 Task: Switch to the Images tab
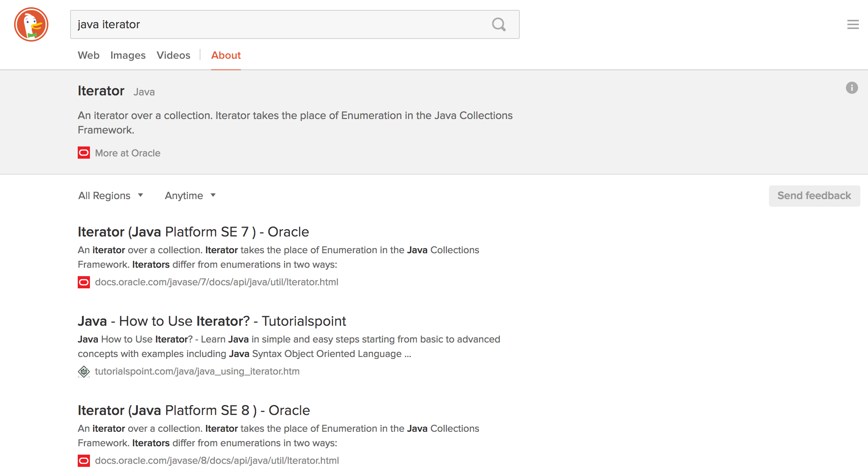point(128,55)
